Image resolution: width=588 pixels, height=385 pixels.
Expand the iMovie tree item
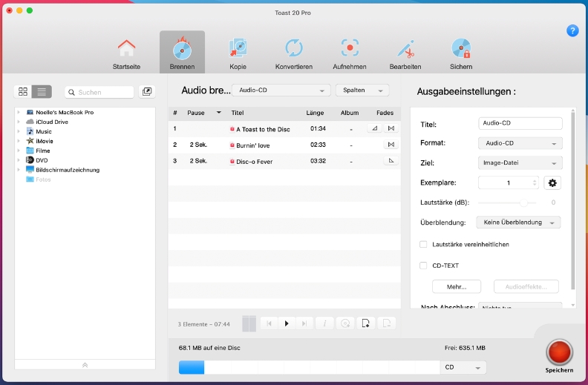coord(19,141)
